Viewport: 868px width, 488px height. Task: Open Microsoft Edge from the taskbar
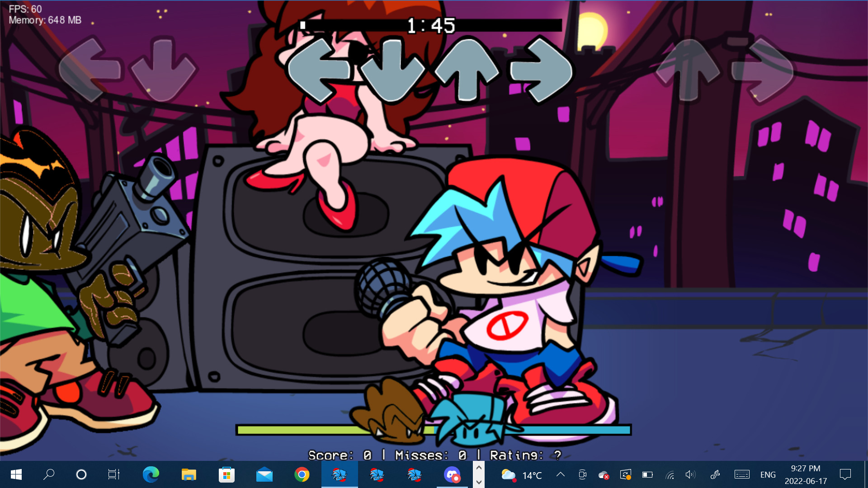click(x=151, y=474)
